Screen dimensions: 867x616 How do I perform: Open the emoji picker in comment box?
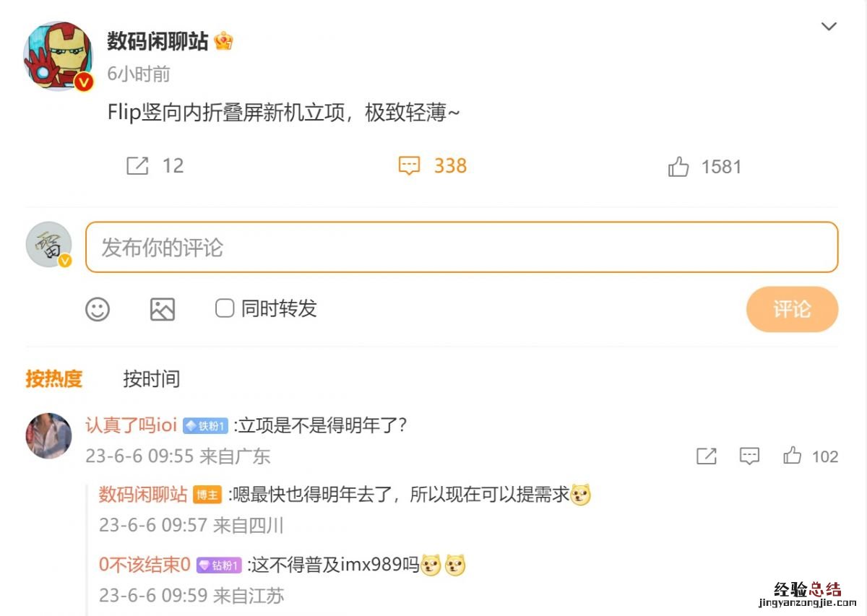[98, 309]
